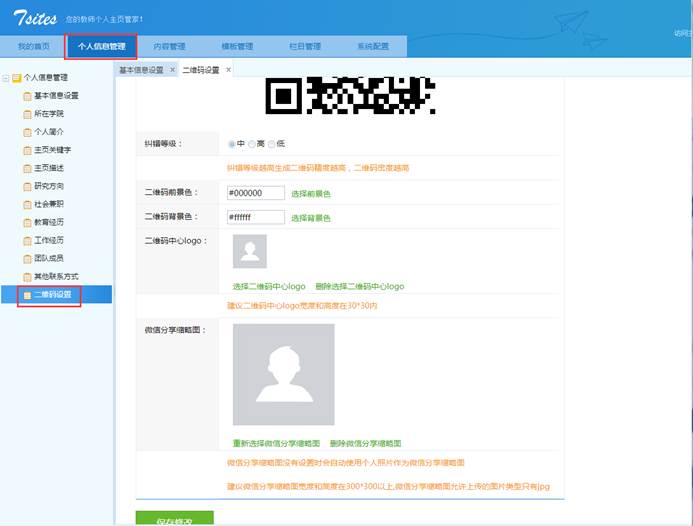
Task: Click the 选择前景色 link
Action: tap(310, 193)
